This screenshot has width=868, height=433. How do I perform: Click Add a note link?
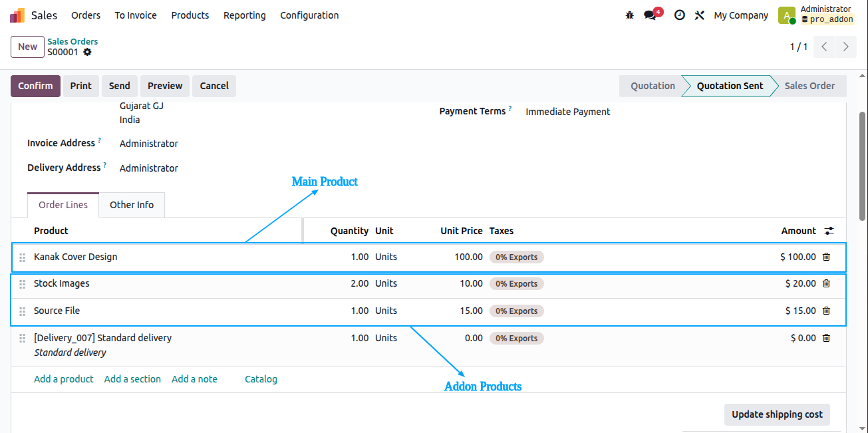coord(194,379)
